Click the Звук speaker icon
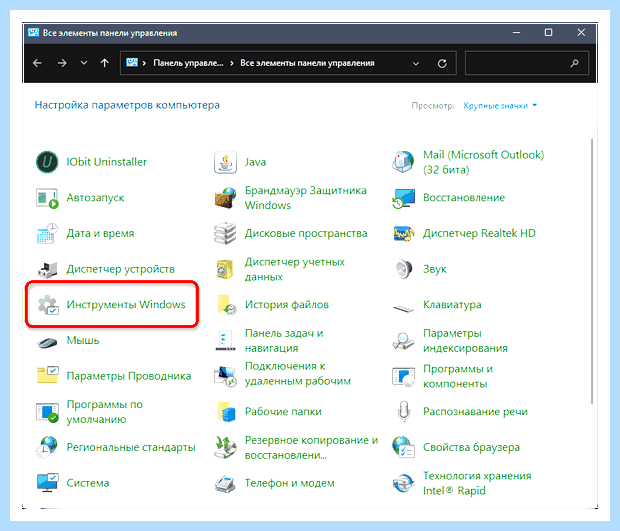Image resolution: width=620 pixels, height=531 pixels. click(x=403, y=269)
